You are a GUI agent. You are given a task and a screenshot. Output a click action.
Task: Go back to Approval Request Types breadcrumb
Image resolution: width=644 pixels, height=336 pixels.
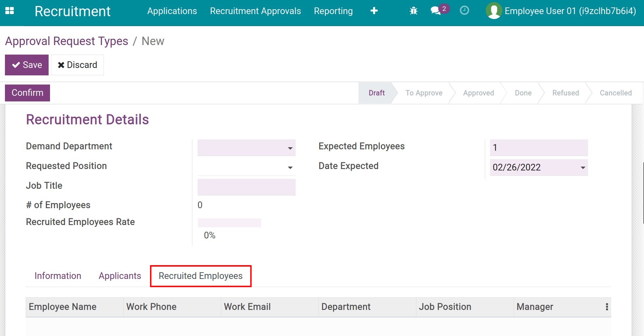(x=67, y=41)
